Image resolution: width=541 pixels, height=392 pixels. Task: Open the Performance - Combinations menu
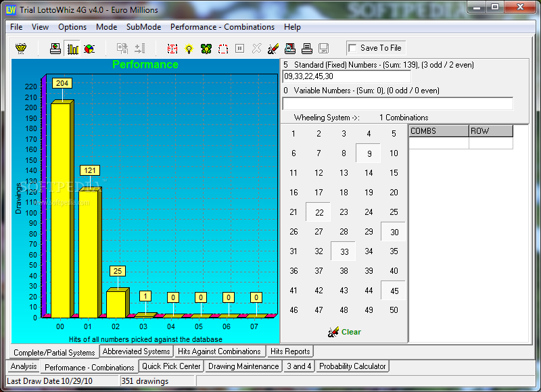click(222, 27)
